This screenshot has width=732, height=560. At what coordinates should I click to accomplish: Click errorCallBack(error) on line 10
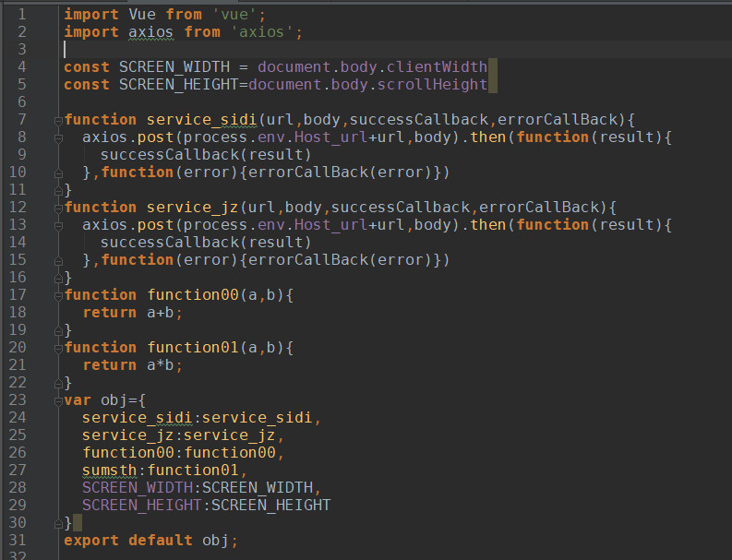(x=340, y=173)
